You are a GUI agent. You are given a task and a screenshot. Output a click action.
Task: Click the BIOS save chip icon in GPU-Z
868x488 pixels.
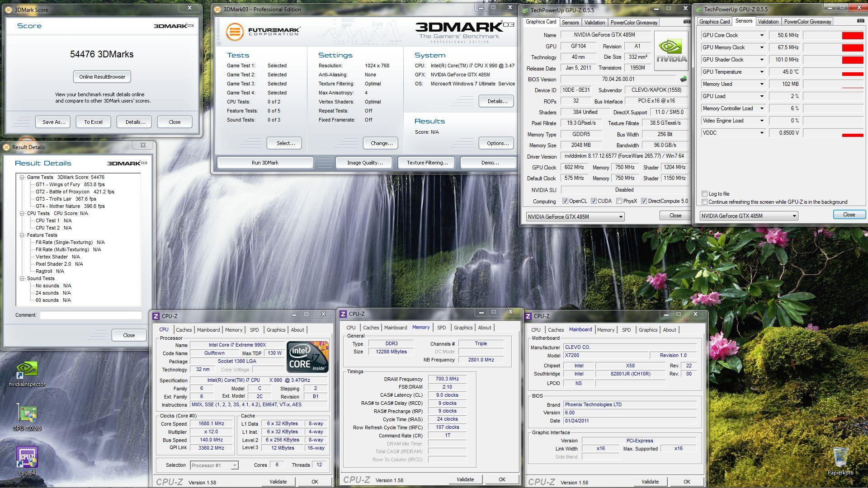tap(683, 79)
